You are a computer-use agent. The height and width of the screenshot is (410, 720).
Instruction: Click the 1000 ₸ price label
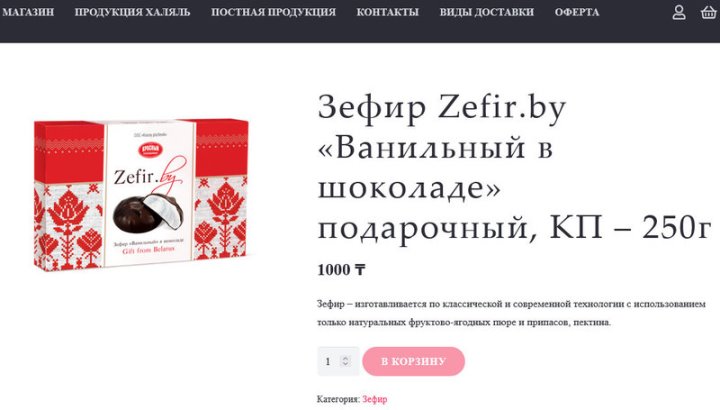[341, 270]
